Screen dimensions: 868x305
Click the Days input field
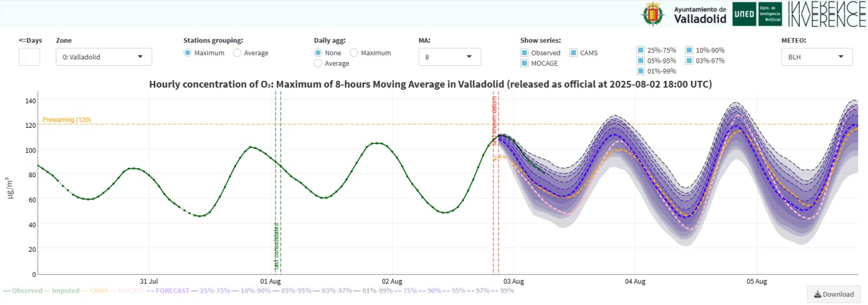pos(29,57)
